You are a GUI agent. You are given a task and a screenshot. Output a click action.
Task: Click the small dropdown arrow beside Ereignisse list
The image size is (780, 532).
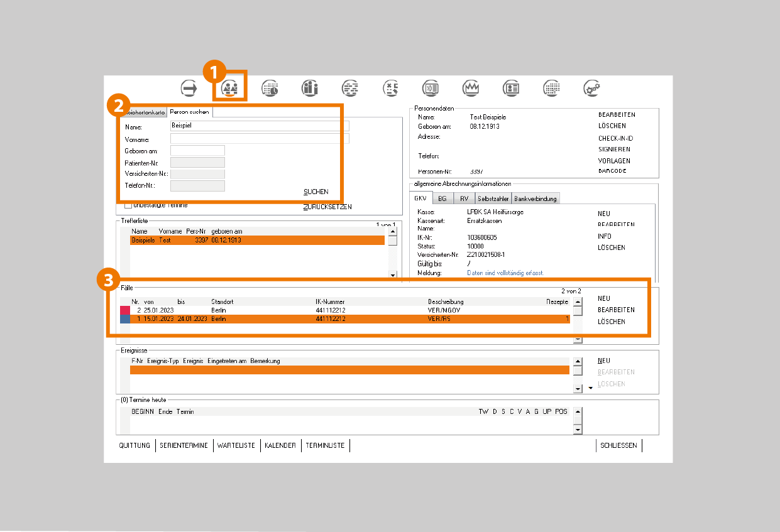pos(590,388)
